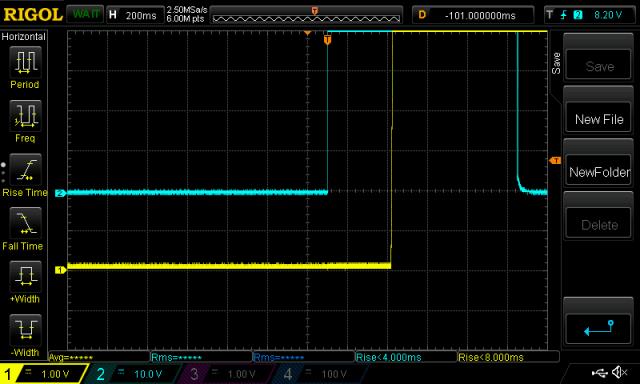
Task: Enable channel 3
Action: click(225, 374)
